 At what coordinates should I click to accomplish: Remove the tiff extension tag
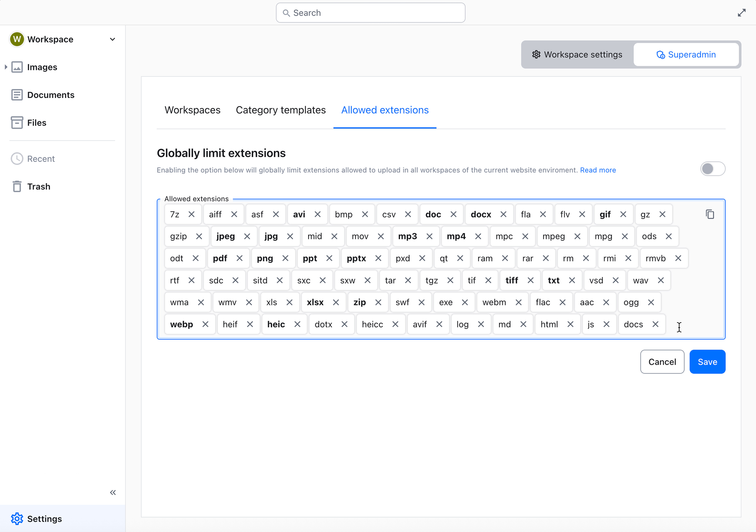(x=530, y=281)
